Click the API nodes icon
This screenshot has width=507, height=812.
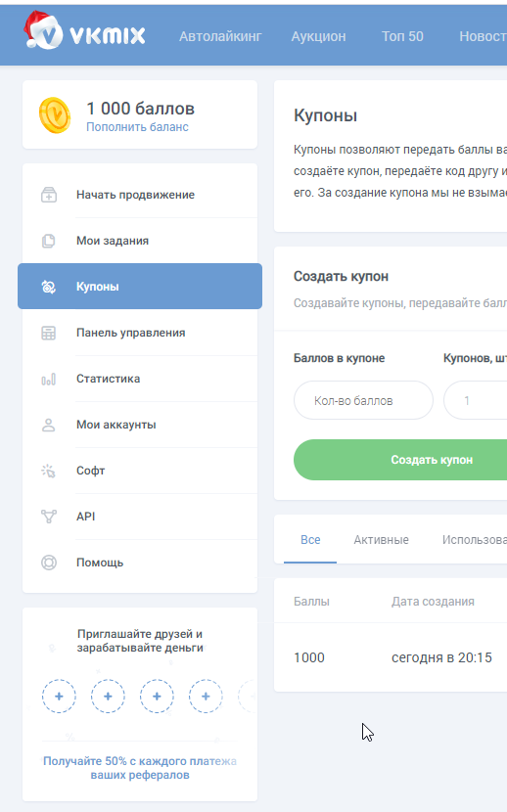[49, 517]
